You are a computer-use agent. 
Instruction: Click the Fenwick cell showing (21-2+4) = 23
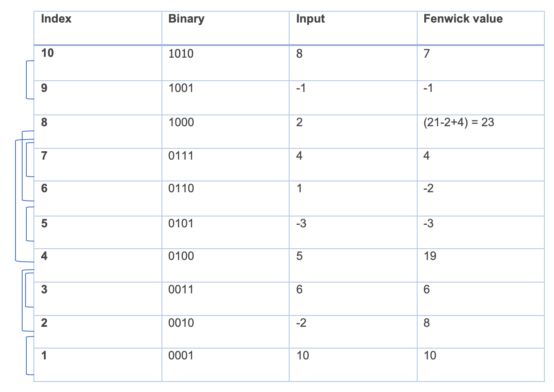pos(459,122)
